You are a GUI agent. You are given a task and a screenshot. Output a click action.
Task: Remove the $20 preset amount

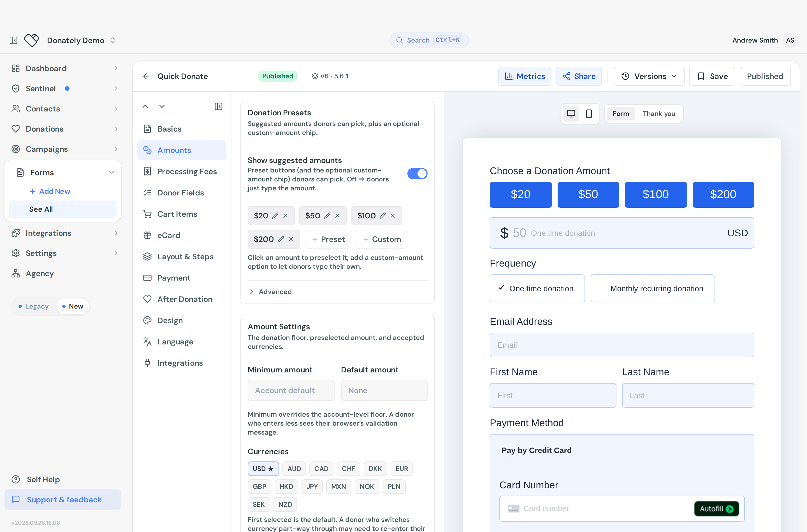point(286,216)
